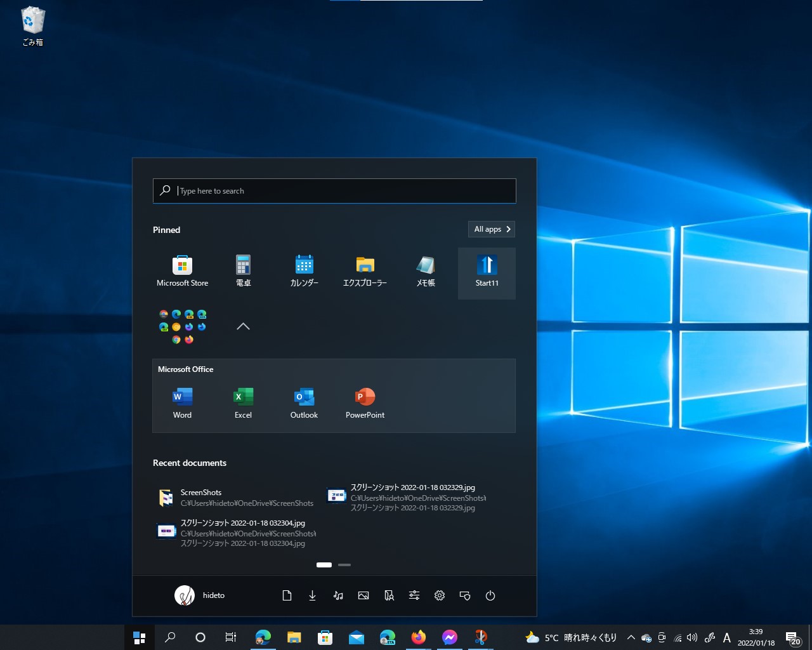The image size is (812, 650).
Task: Open Messenger from the taskbar
Action: [x=450, y=637]
